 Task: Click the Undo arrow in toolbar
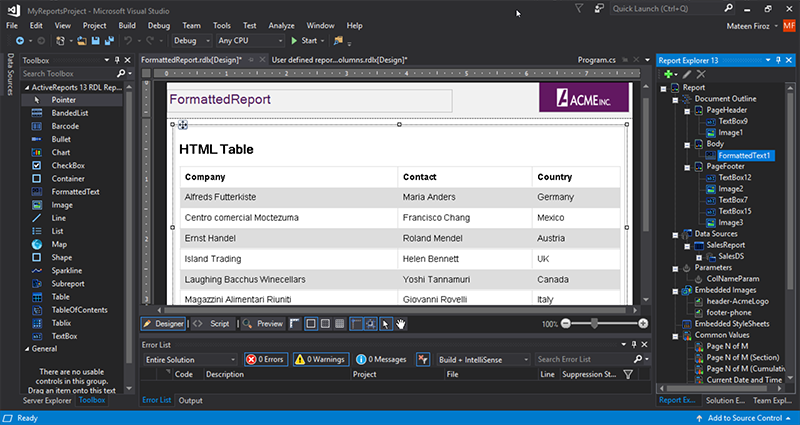pos(128,41)
